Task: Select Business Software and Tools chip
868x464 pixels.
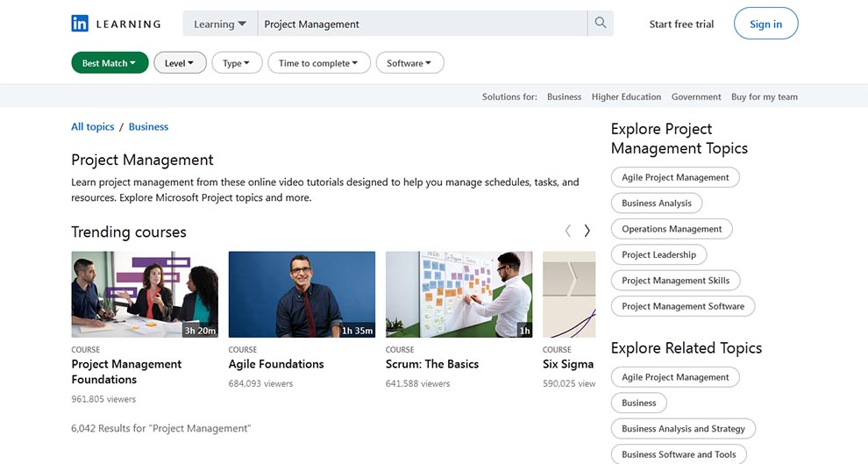Action: [x=679, y=454]
